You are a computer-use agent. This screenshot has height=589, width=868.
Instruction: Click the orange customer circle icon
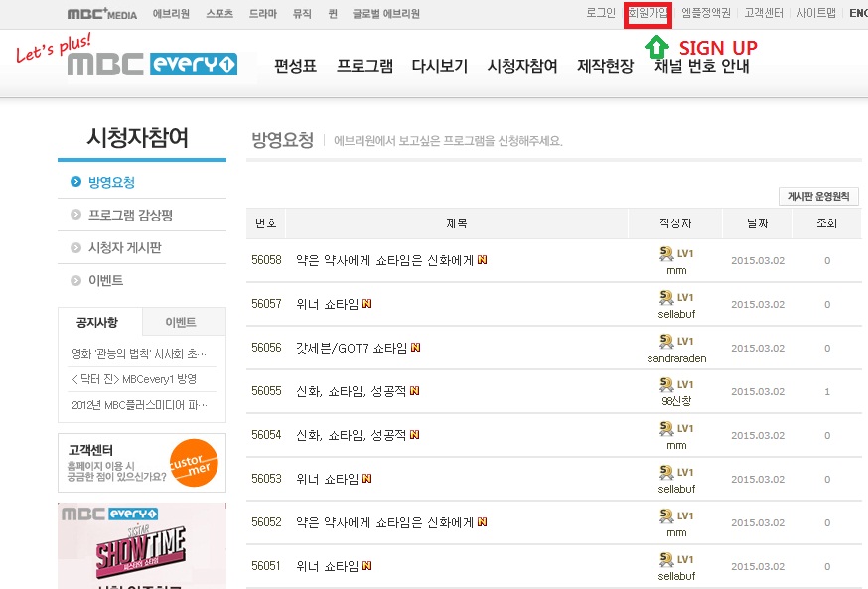pyautogui.click(x=194, y=463)
